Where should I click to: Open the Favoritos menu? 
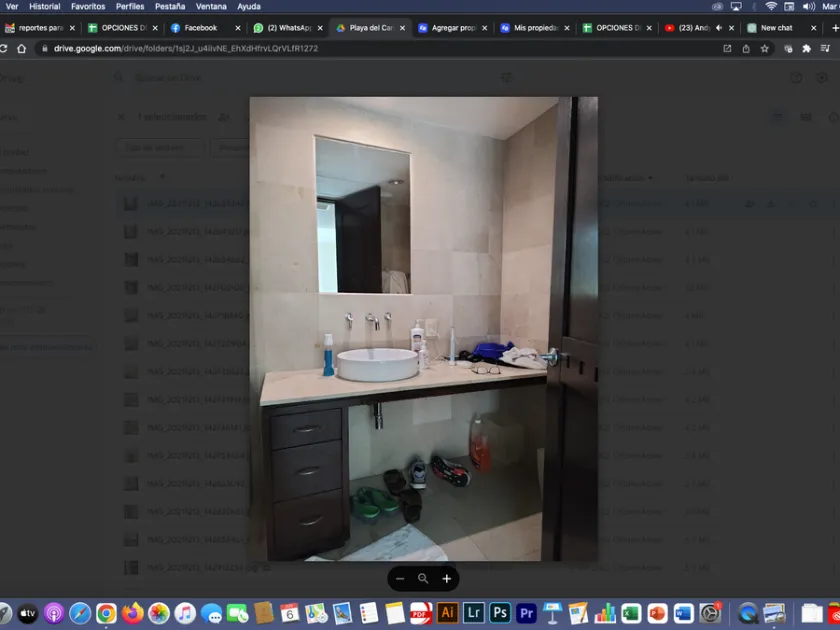88,6
